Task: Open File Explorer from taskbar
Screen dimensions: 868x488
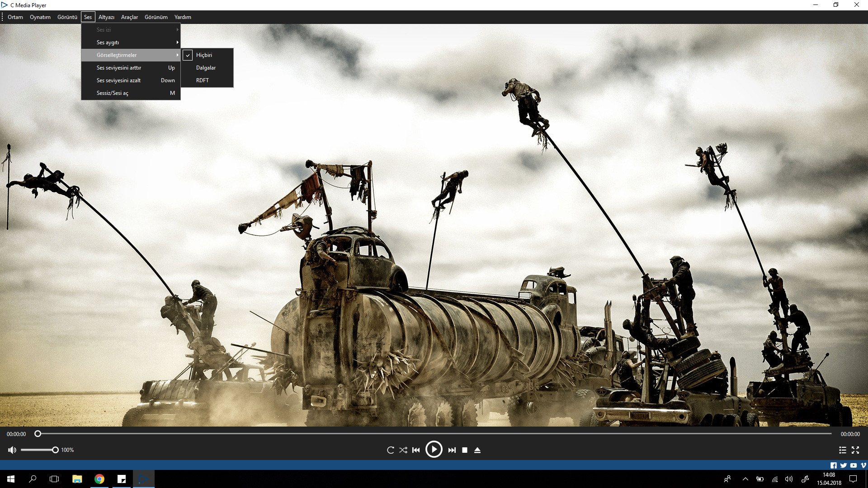Action: 77,479
